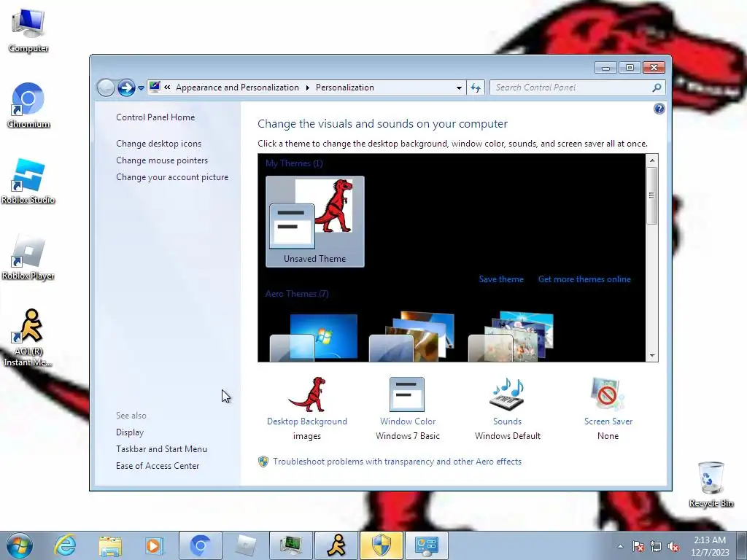The width and height of the screenshot is (747, 560).
Task: Click the Window Color label text
Action: point(408,421)
